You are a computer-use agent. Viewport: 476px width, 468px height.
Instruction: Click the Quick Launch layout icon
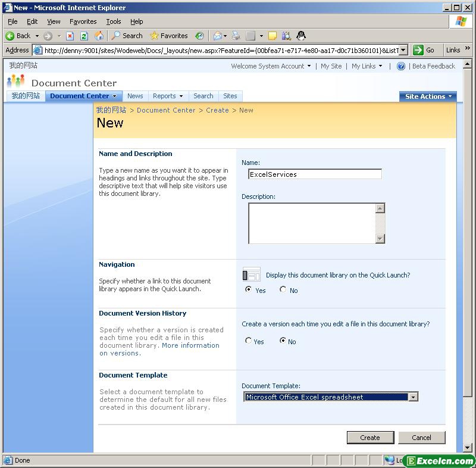(x=251, y=274)
